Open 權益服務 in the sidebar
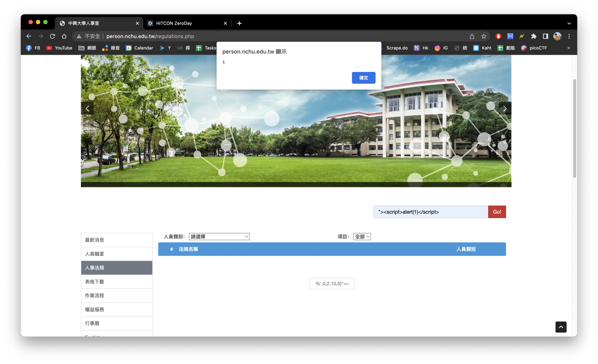Image resolution: width=598 pixels, height=364 pixels. (117, 309)
